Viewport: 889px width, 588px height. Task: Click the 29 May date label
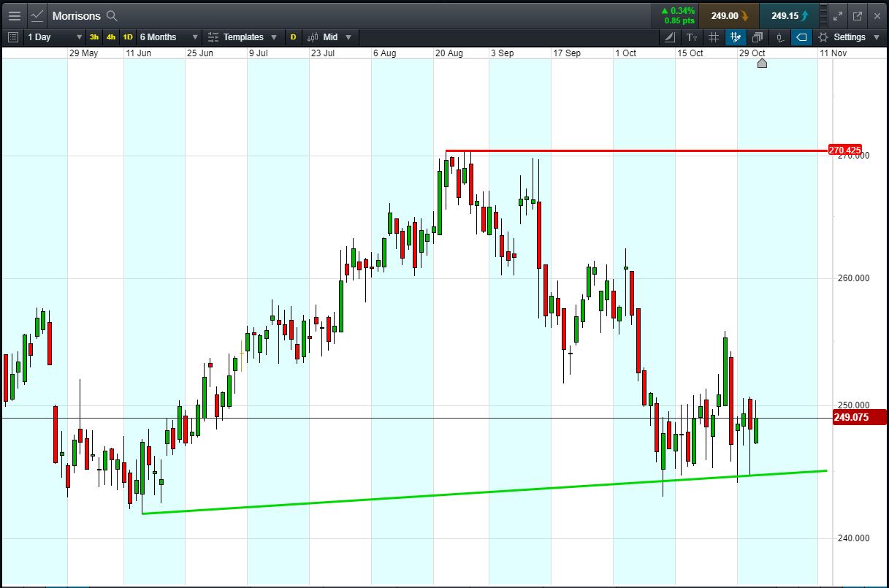pos(83,53)
